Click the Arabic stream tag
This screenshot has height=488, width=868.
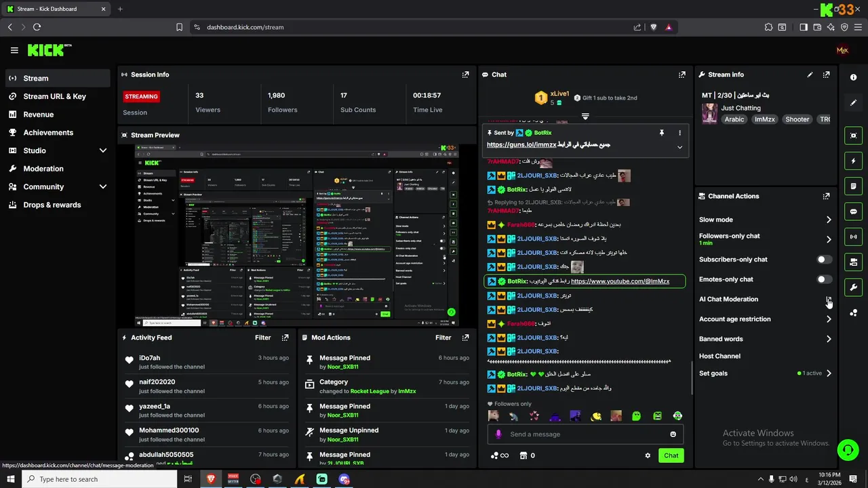734,119
